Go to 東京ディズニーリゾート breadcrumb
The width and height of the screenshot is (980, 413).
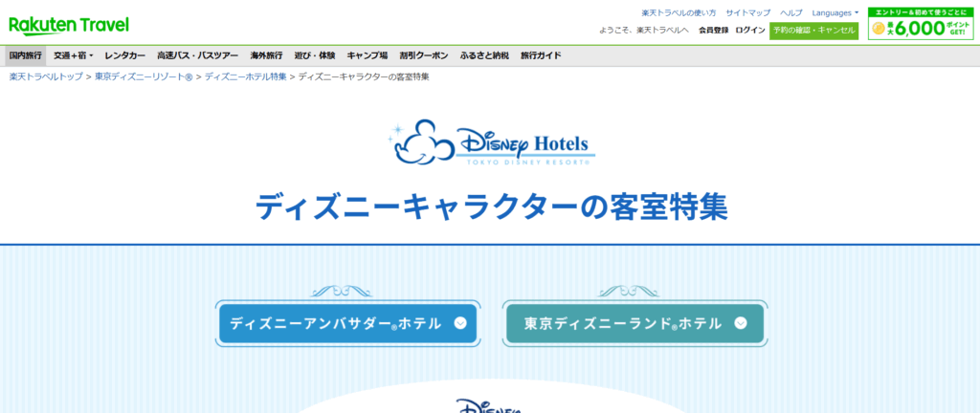144,76
